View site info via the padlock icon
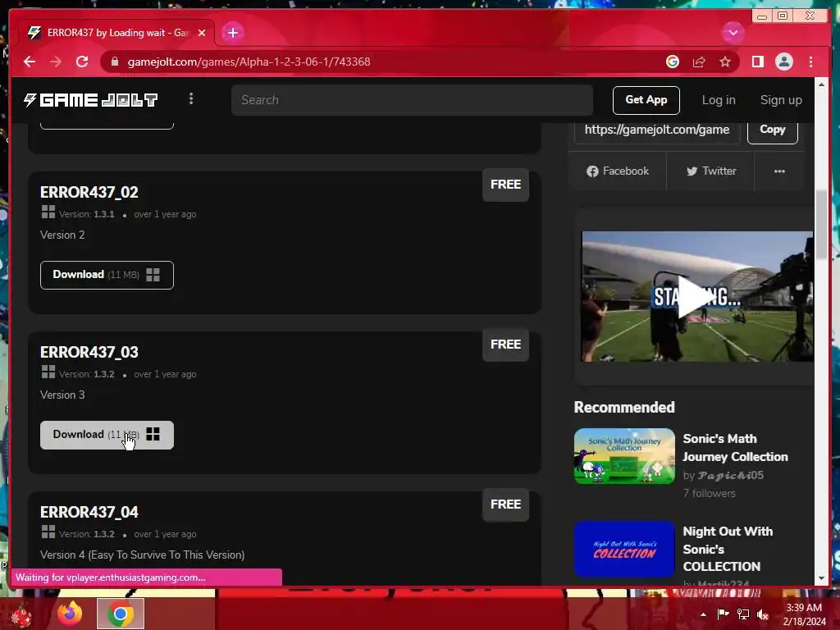840x630 pixels. (114, 62)
